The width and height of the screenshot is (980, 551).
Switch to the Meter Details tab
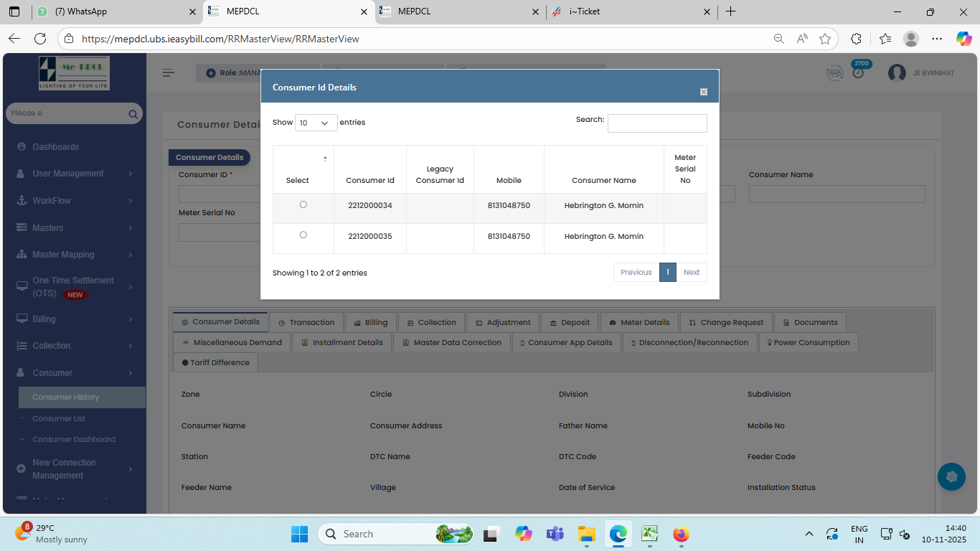point(639,322)
